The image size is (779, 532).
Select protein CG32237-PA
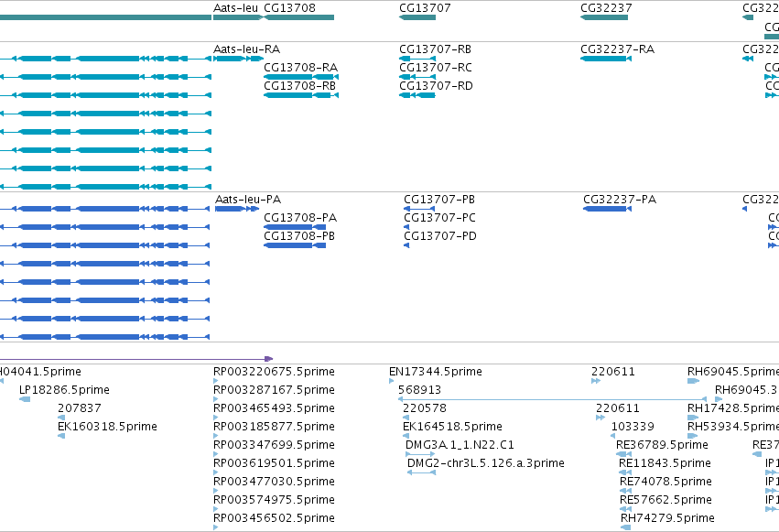620,200
